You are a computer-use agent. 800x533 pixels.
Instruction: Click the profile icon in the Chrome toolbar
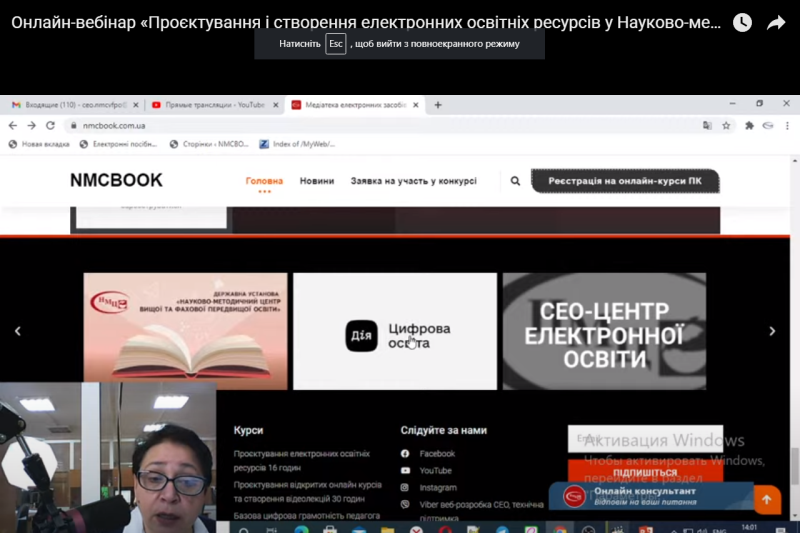click(768, 125)
